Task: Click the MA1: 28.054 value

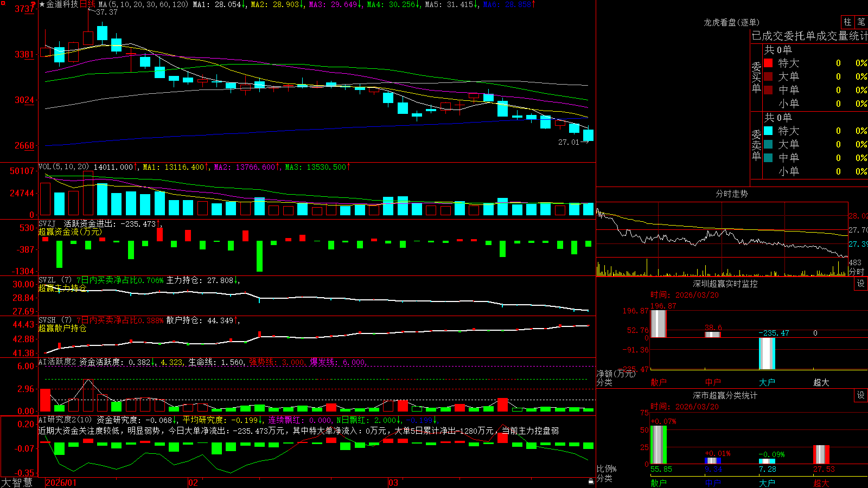Action: 220,4
